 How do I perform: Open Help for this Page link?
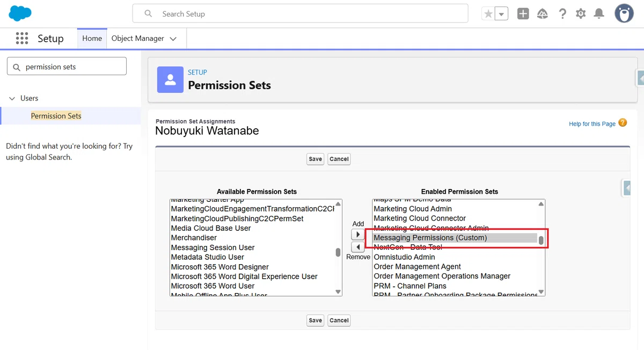click(x=592, y=124)
